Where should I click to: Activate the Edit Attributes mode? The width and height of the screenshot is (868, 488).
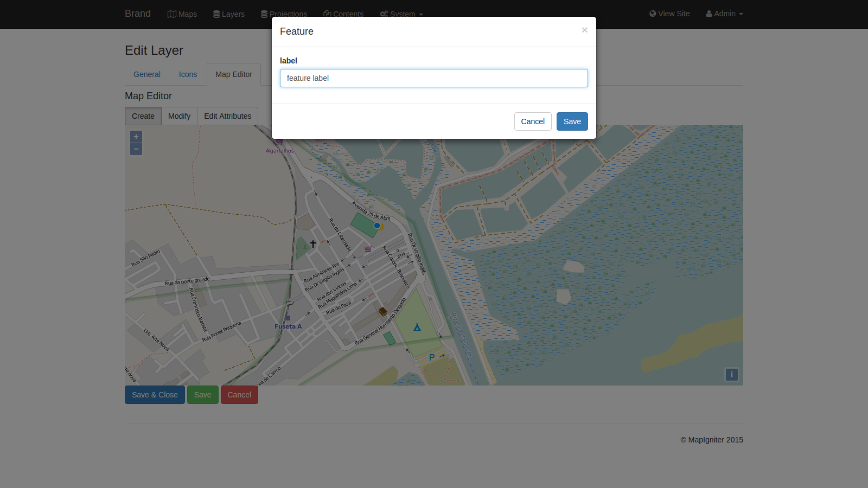tap(227, 115)
